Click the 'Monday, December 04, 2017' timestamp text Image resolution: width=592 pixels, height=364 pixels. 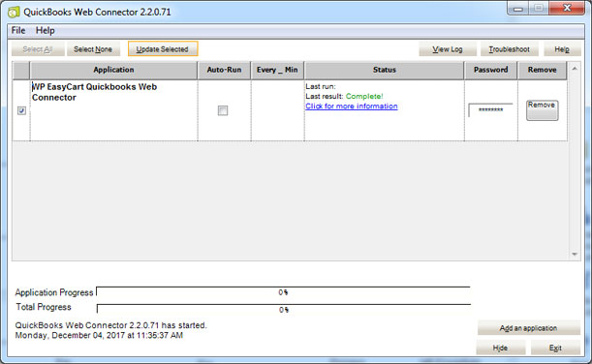pyautogui.click(x=99, y=335)
